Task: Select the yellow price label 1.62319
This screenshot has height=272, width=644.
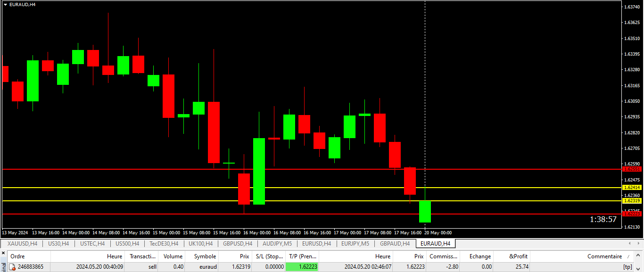Action: pos(632,201)
